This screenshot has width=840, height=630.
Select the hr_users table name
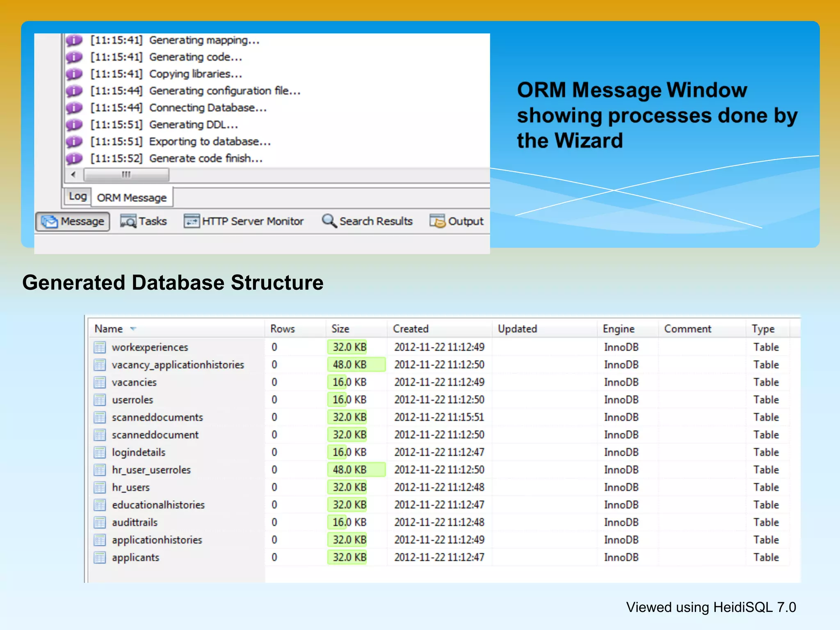131,487
